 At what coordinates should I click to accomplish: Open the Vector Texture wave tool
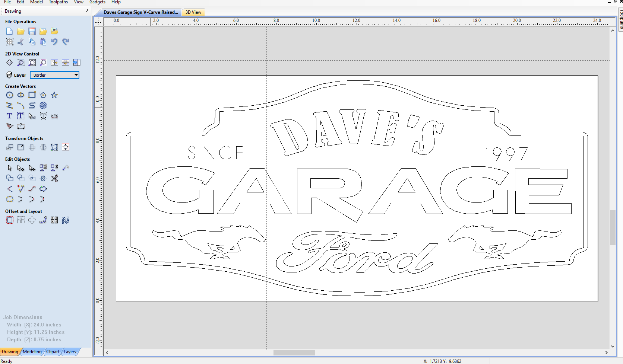[43, 106]
